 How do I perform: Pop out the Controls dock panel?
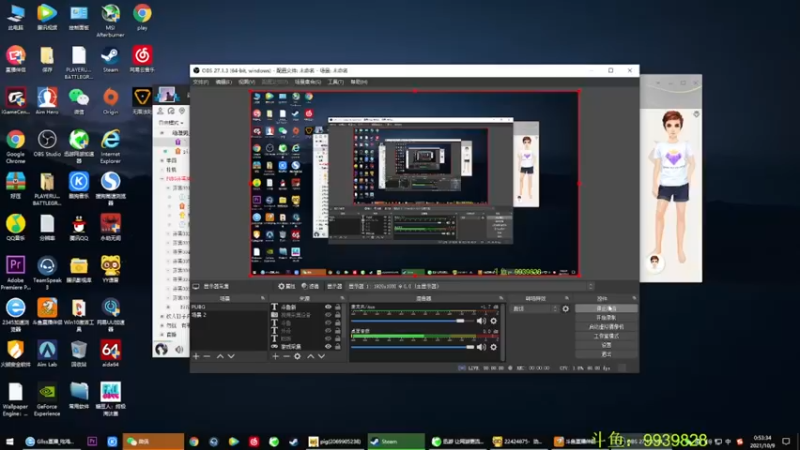tap(634, 298)
